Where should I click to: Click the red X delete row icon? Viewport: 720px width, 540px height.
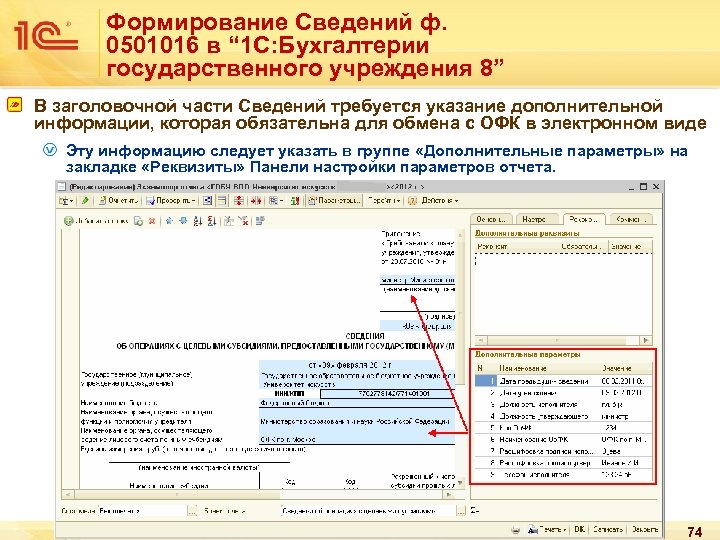tap(152, 221)
